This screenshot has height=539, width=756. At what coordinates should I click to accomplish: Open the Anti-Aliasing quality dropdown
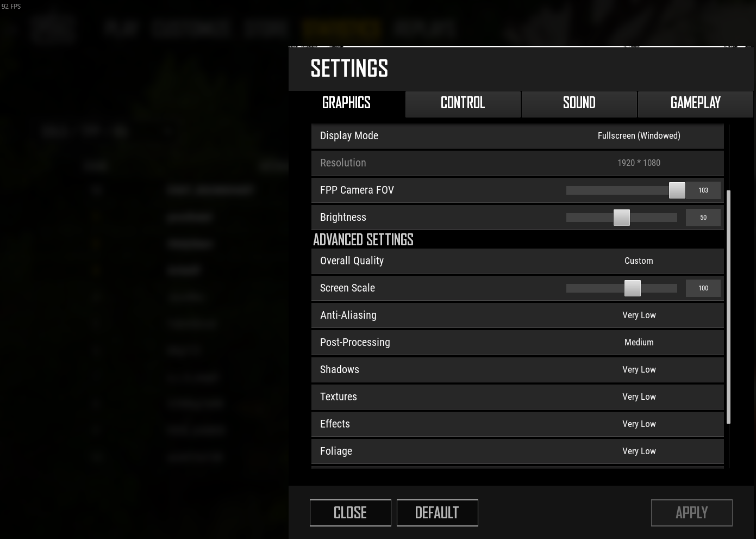(639, 315)
